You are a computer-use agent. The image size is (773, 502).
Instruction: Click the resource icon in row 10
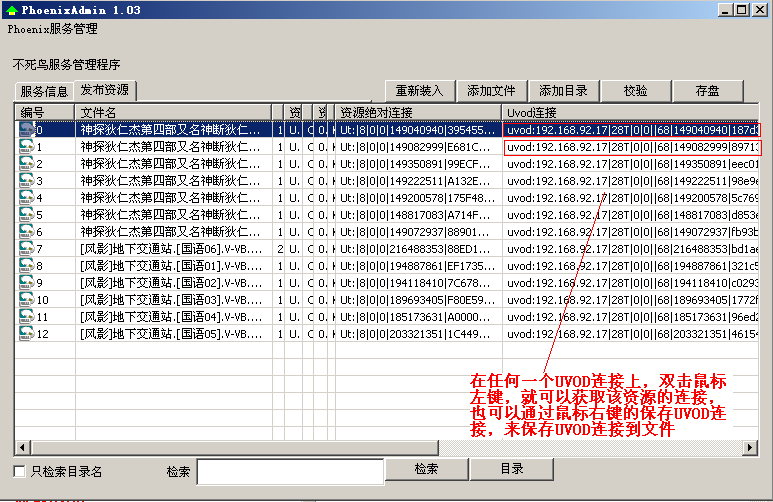point(27,300)
